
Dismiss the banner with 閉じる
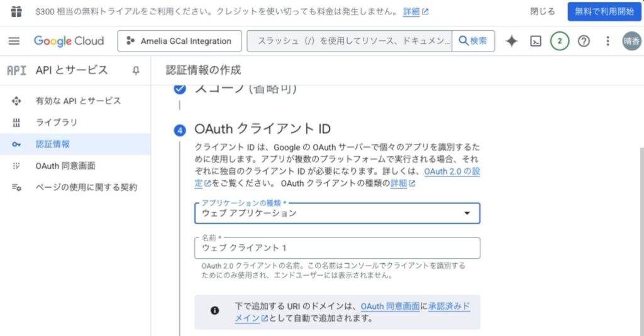pyautogui.click(x=543, y=11)
